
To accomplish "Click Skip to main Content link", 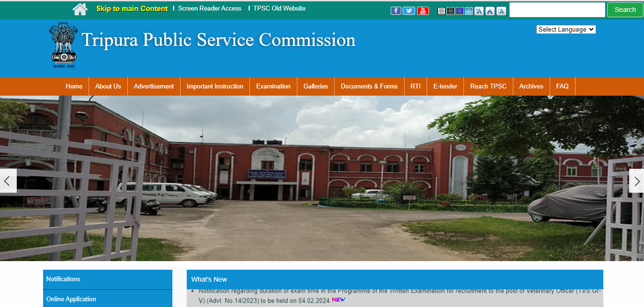I will tap(132, 9).
